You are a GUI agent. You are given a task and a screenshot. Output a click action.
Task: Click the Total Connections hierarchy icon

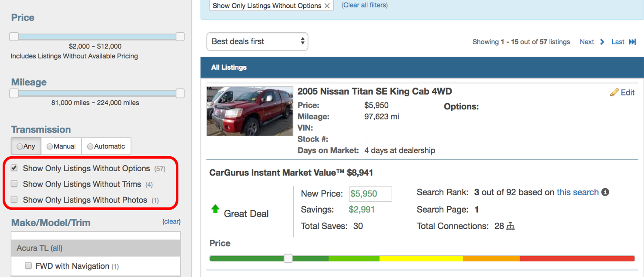point(511,226)
